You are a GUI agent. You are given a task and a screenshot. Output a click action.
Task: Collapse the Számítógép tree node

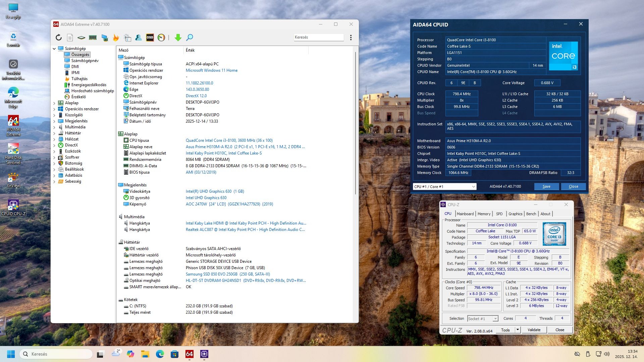54,49
